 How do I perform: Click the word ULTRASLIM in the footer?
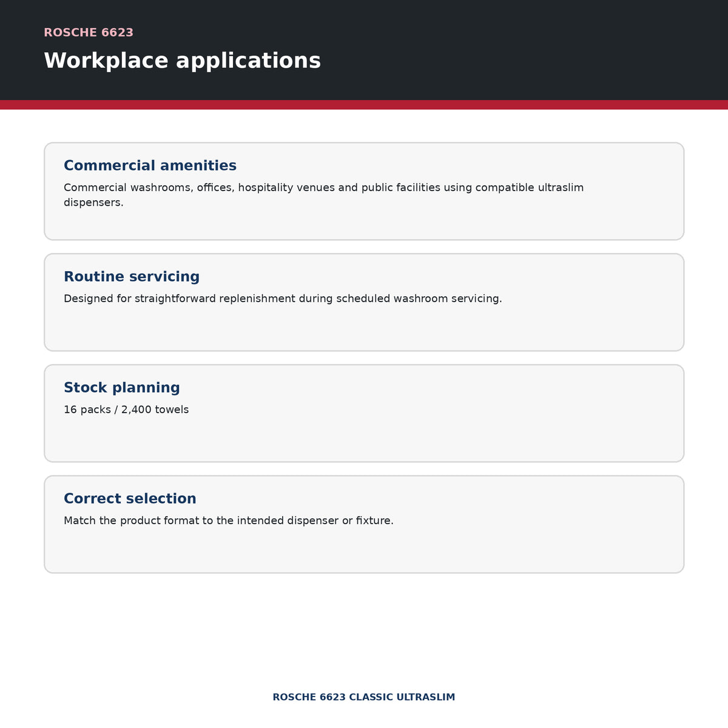[426, 697]
